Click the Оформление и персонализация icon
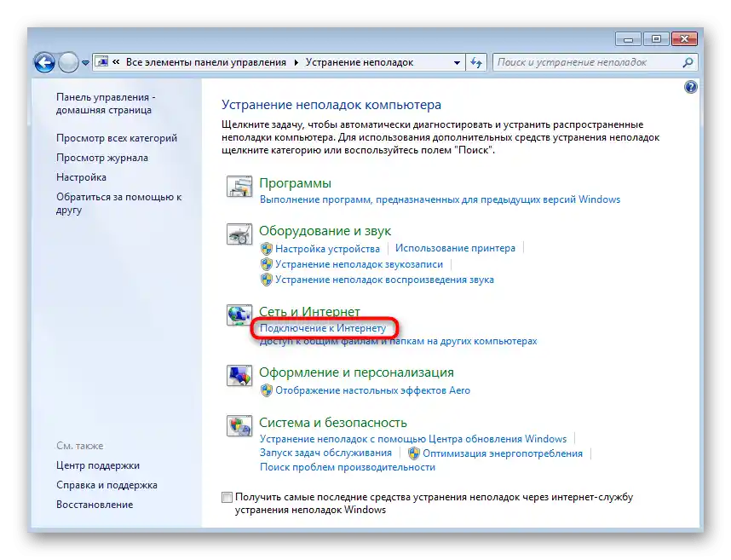Screen dimensions: 731x560 pyautogui.click(x=239, y=375)
